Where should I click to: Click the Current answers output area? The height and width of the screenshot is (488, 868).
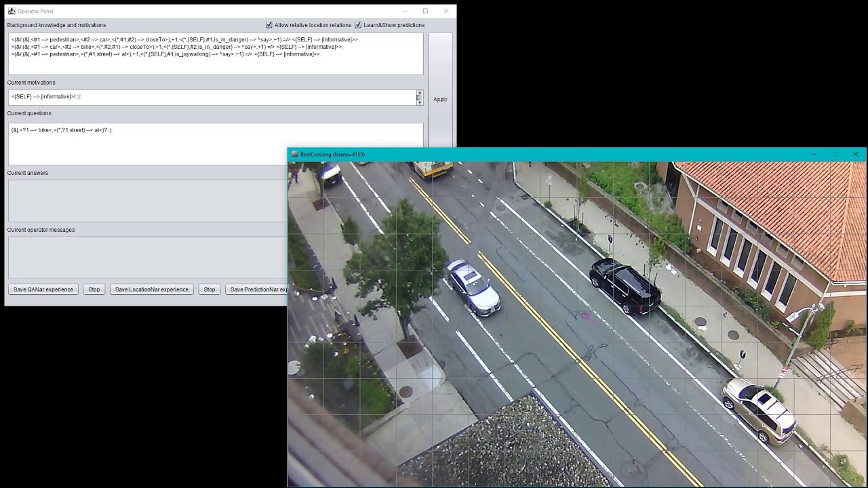(x=147, y=201)
